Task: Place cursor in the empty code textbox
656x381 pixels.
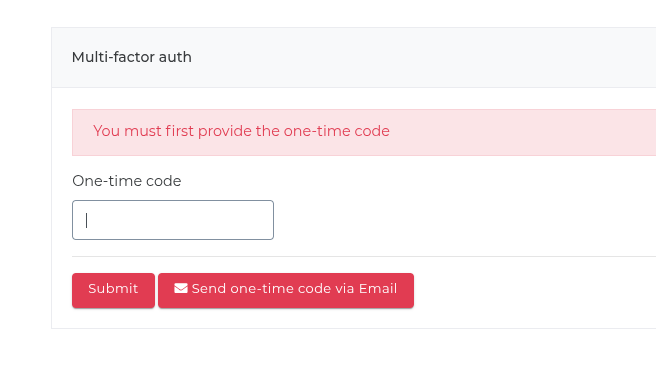Action: point(173,220)
